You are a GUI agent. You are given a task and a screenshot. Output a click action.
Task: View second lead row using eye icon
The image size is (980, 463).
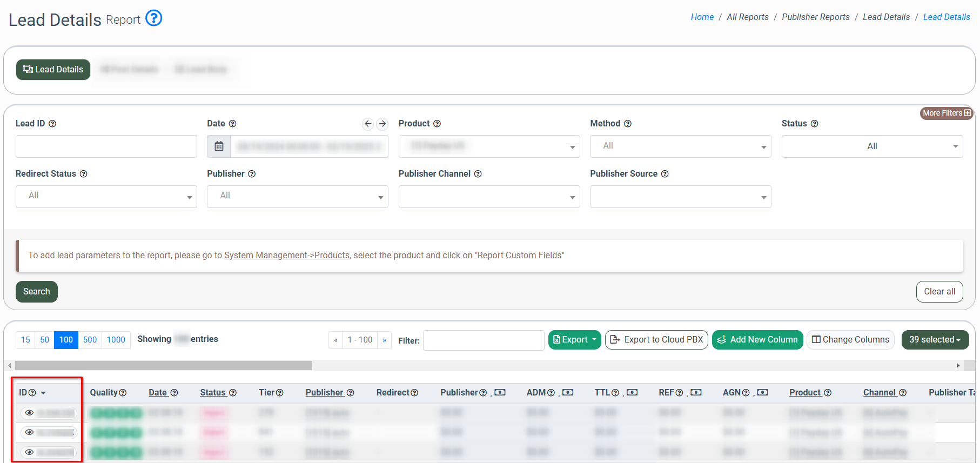[30, 433]
